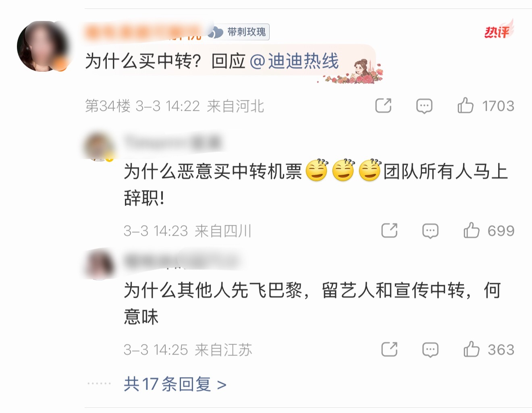Viewport: 532px width, 413px height.
Task: Open username of the Sichuan replier
Action: [173, 143]
